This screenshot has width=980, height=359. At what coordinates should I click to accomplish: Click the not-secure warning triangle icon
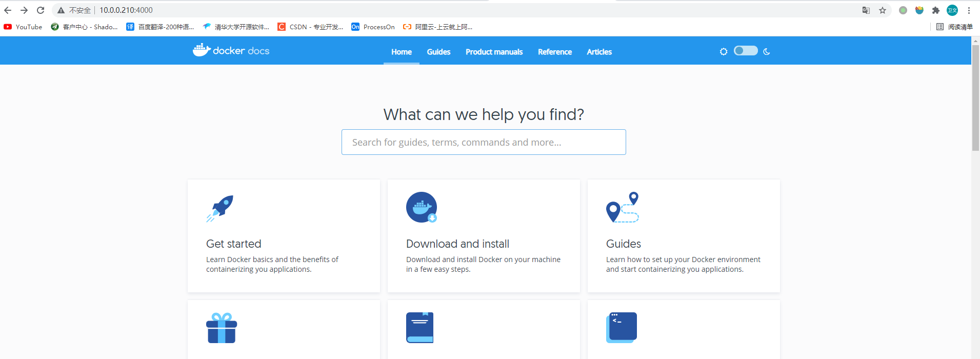click(x=61, y=10)
